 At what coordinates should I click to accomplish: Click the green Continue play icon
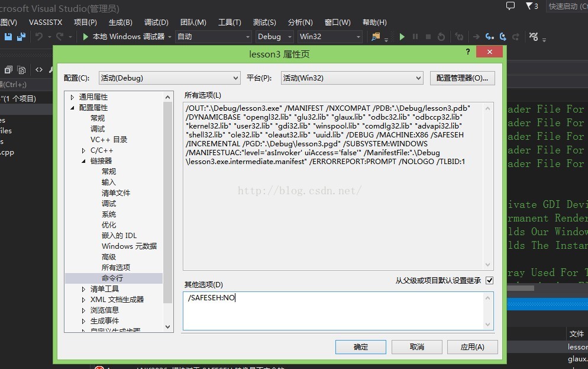pos(402,36)
